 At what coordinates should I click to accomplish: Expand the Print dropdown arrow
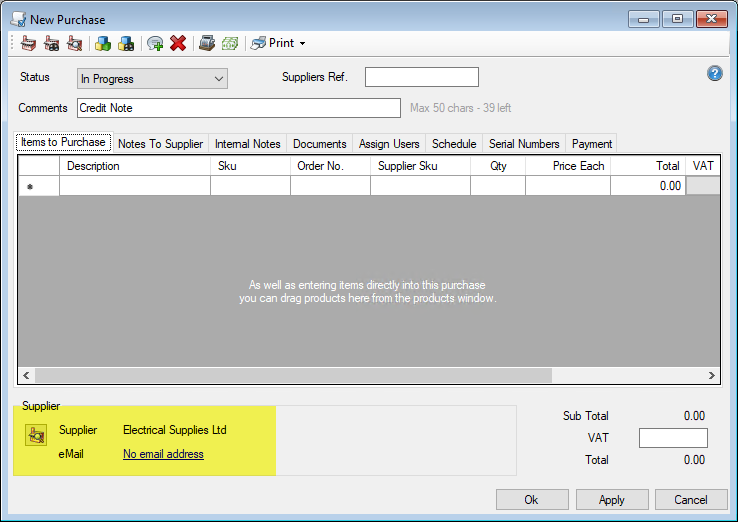tap(302, 43)
